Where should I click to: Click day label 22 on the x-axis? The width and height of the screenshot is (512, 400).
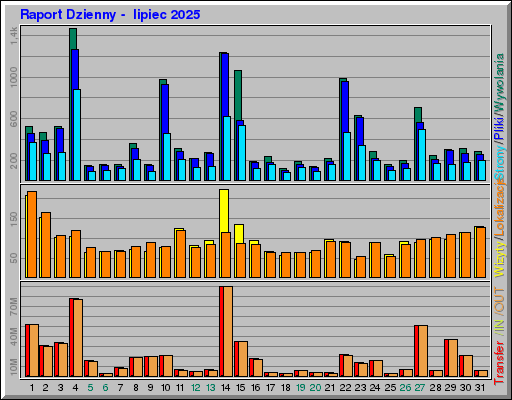345,388
